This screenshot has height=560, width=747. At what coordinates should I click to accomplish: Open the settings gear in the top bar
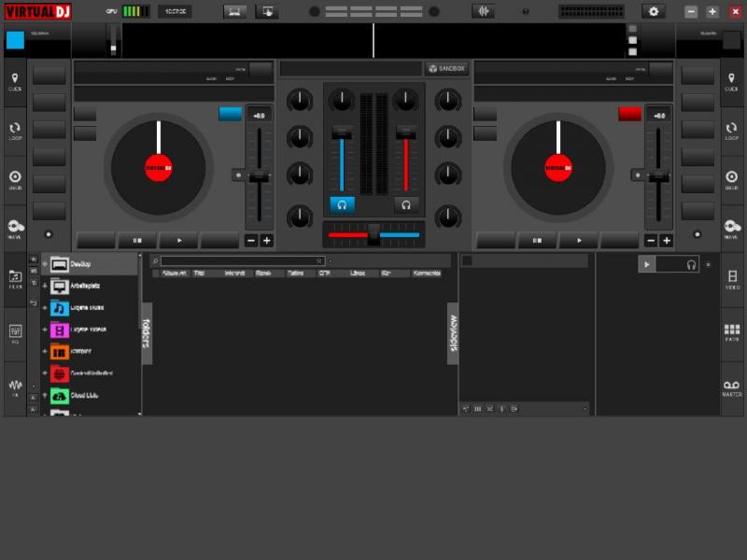654,11
